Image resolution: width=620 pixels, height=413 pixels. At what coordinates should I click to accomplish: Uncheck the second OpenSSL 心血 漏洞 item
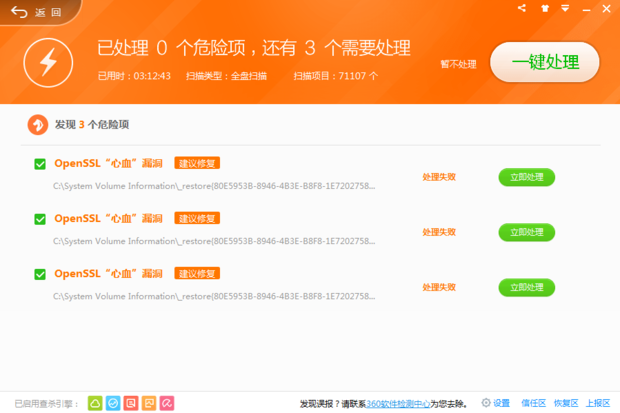pos(40,219)
